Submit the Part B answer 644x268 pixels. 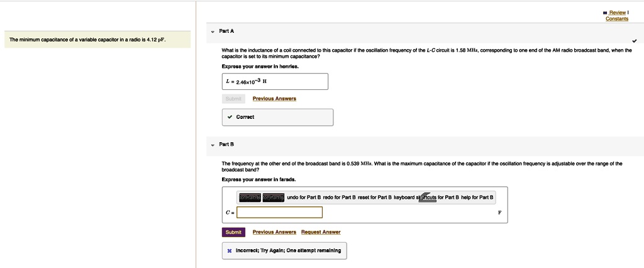pyautogui.click(x=234, y=232)
